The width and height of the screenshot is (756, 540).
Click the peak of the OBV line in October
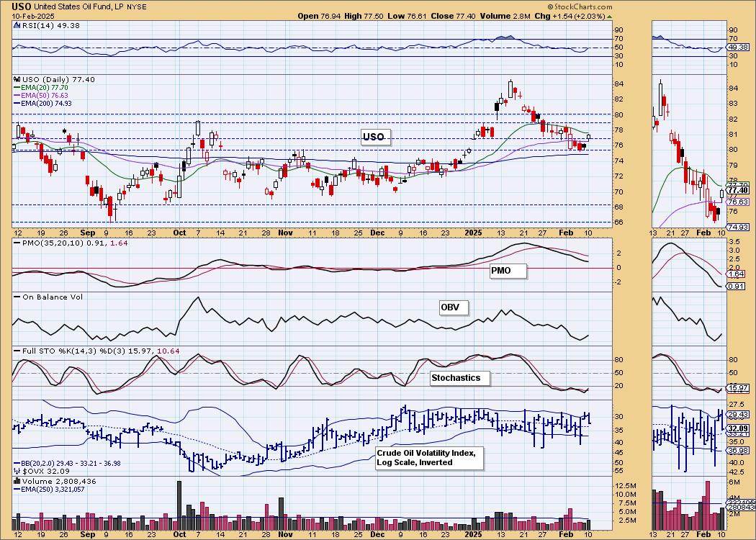(x=197, y=297)
